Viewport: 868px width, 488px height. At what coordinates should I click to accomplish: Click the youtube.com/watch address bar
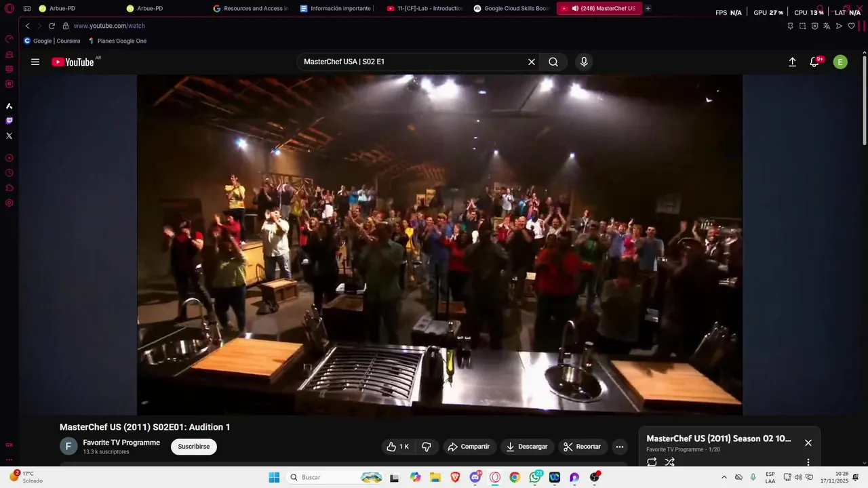tap(109, 26)
